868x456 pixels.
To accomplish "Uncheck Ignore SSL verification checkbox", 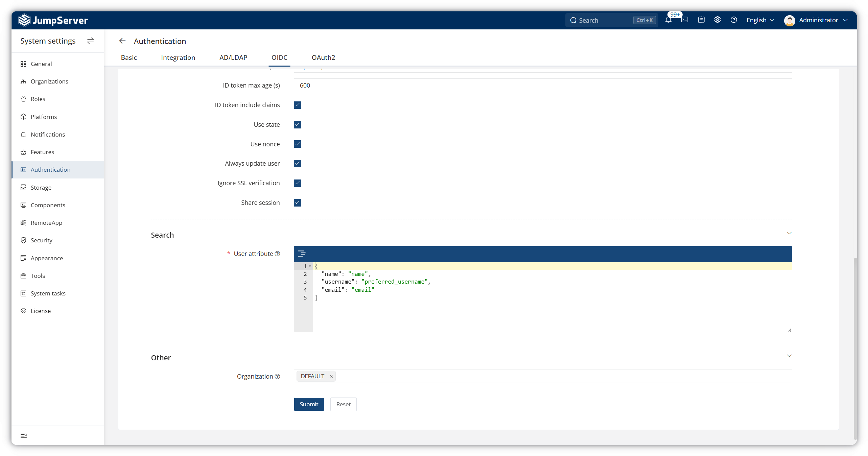I will point(298,183).
